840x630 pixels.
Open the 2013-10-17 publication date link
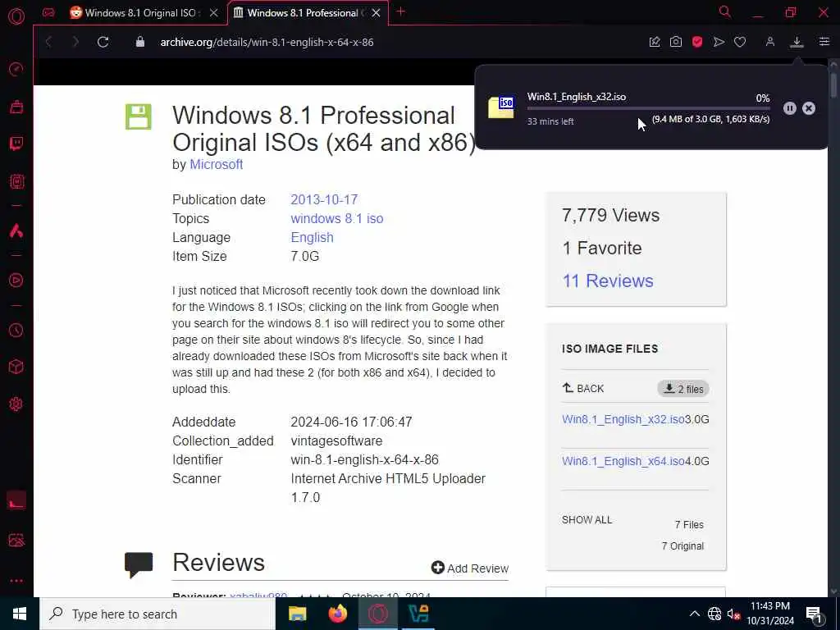point(324,200)
